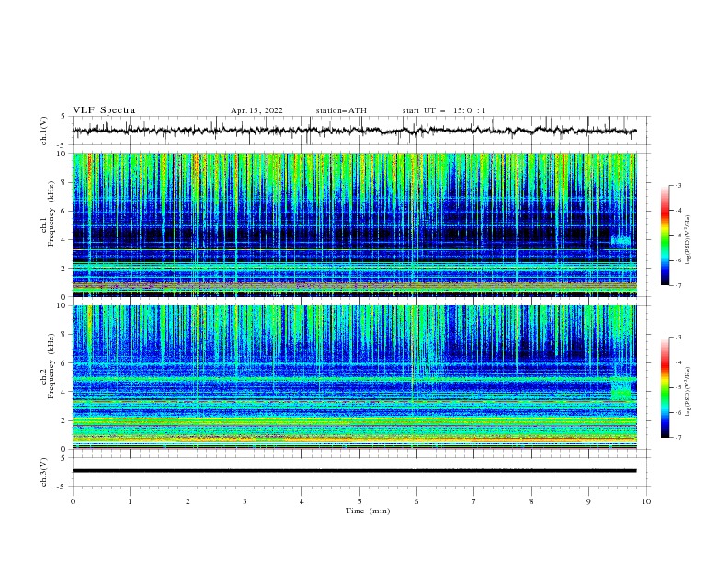Image resolution: width=728 pixels, height=563 pixels.
Task: Click the "ch.1(V)" waveform axis label
Action: (x=44, y=131)
